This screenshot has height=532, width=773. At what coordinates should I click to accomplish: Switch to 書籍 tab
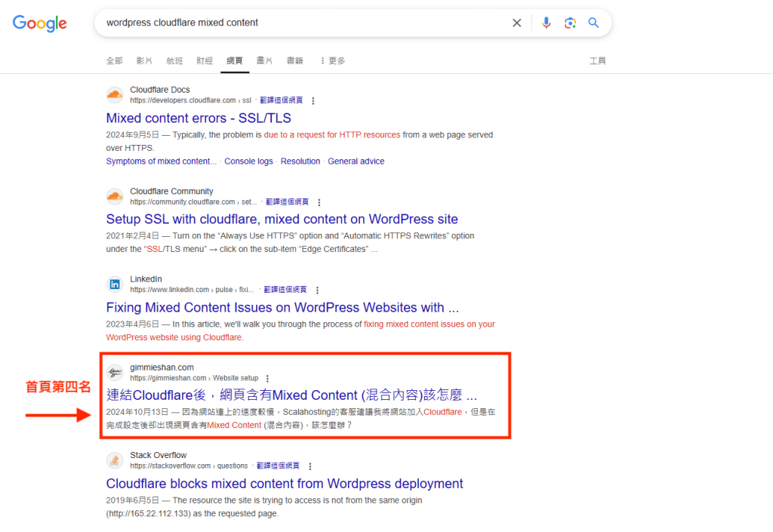click(295, 60)
